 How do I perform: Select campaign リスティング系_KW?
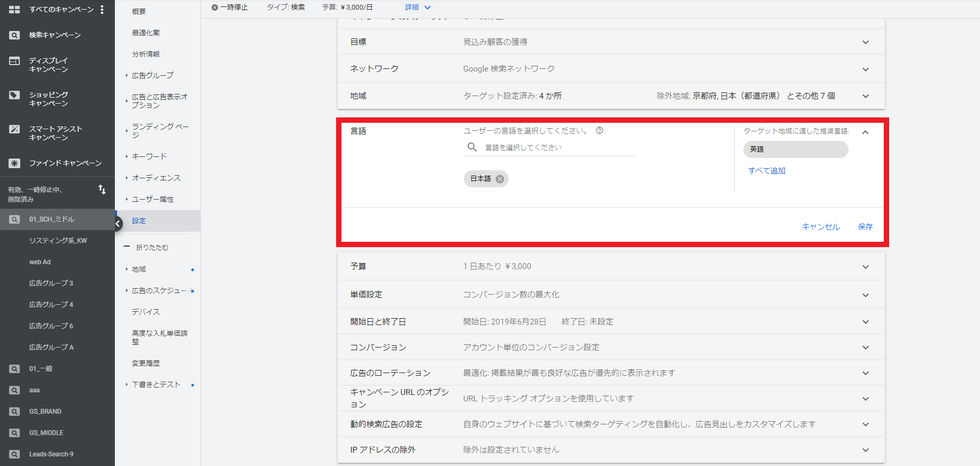(x=58, y=241)
